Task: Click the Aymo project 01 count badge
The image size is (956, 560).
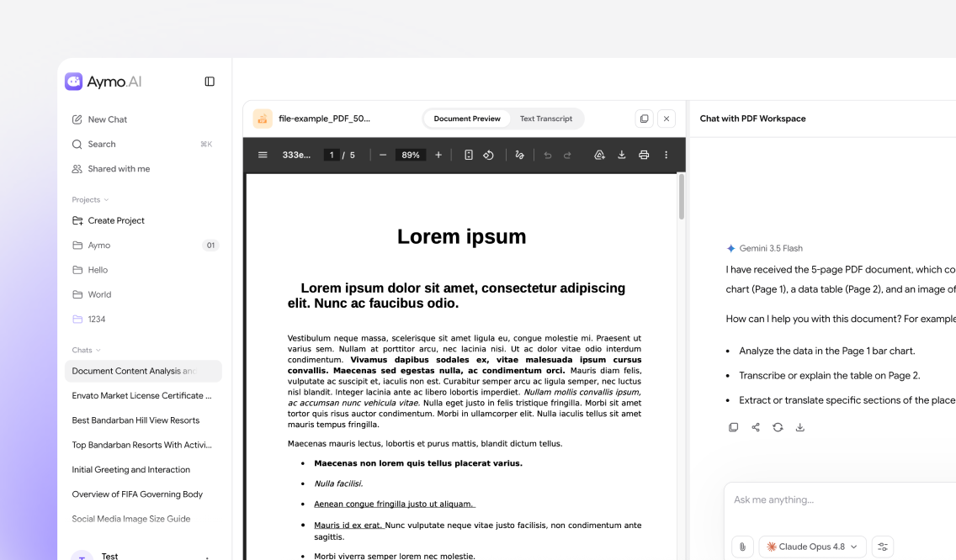Action: [210, 246]
